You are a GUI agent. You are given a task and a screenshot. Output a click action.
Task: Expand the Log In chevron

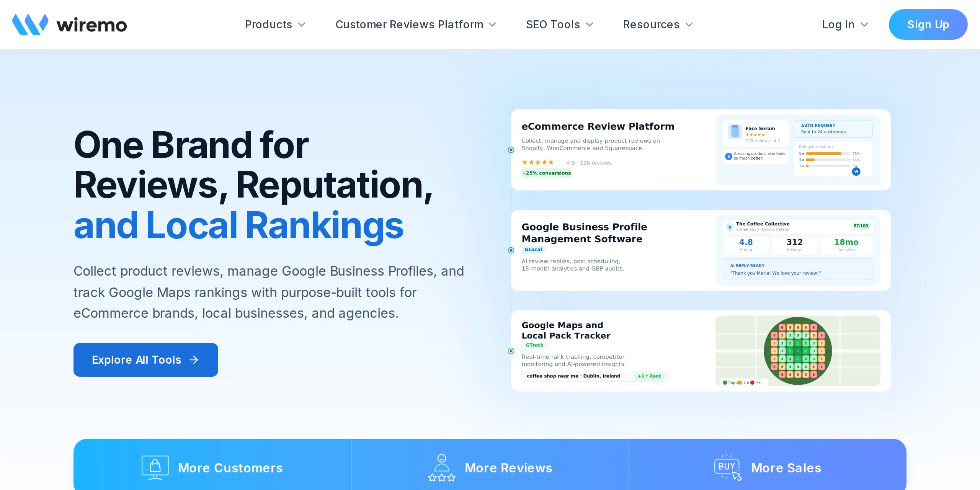tap(864, 25)
